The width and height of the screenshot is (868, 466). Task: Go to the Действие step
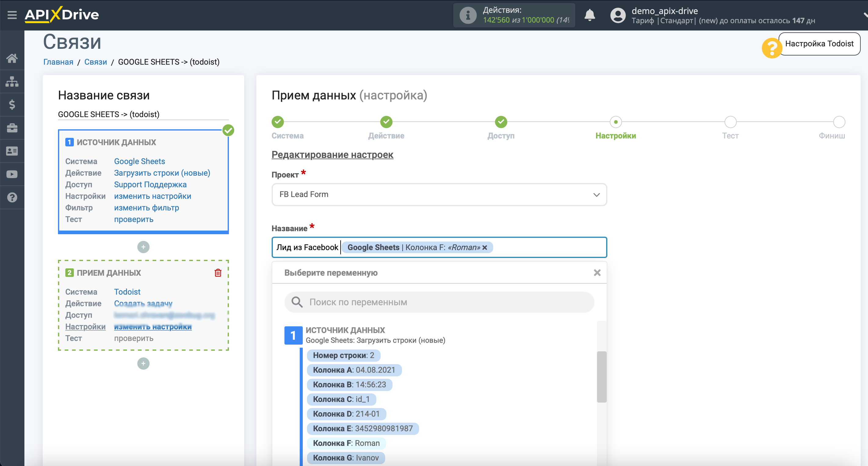pyautogui.click(x=386, y=122)
